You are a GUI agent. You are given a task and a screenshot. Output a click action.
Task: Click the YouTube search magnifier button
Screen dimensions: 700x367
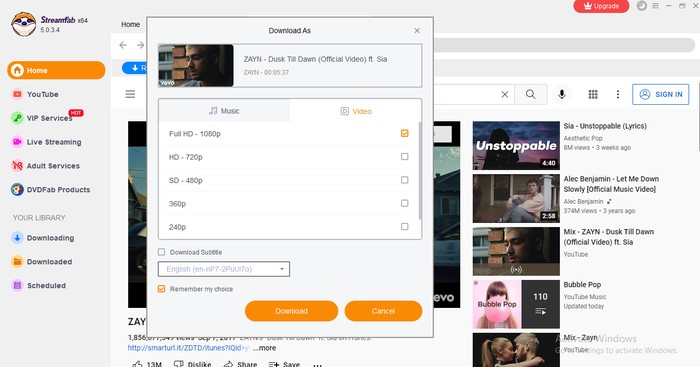(530, 94)
